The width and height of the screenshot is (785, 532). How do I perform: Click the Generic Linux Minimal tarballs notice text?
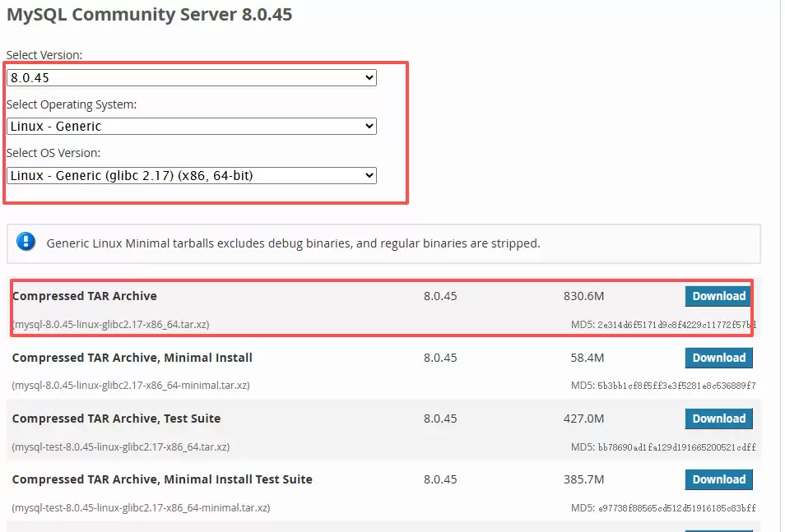click(293, 243)
